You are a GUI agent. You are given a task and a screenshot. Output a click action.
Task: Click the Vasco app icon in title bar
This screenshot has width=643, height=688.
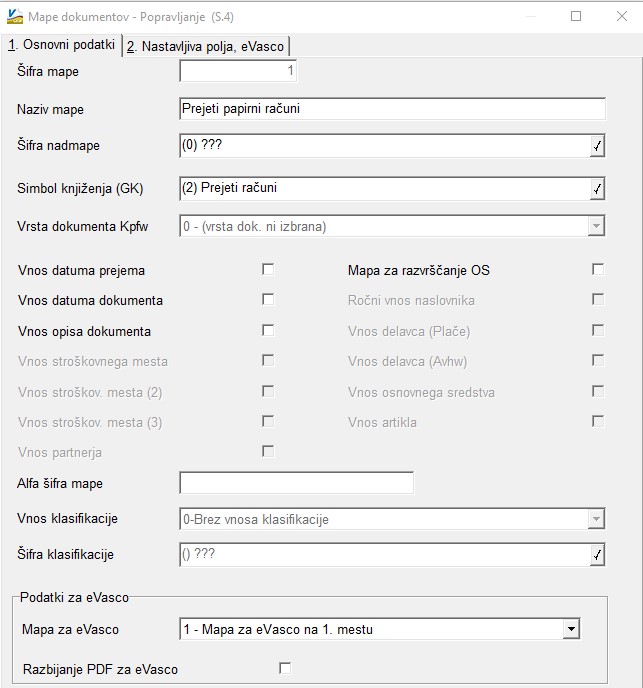(x=14, y=17)
